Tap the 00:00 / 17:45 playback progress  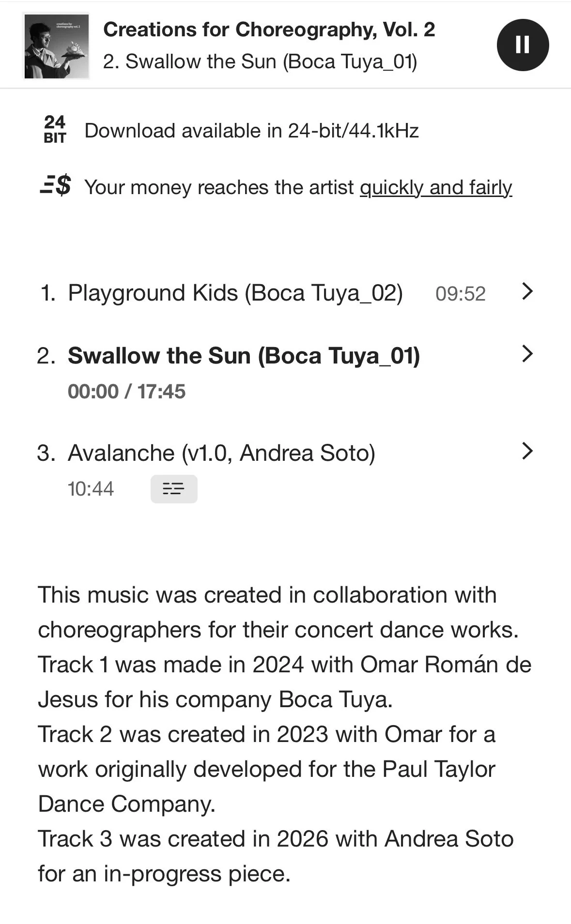pos(126,392)
